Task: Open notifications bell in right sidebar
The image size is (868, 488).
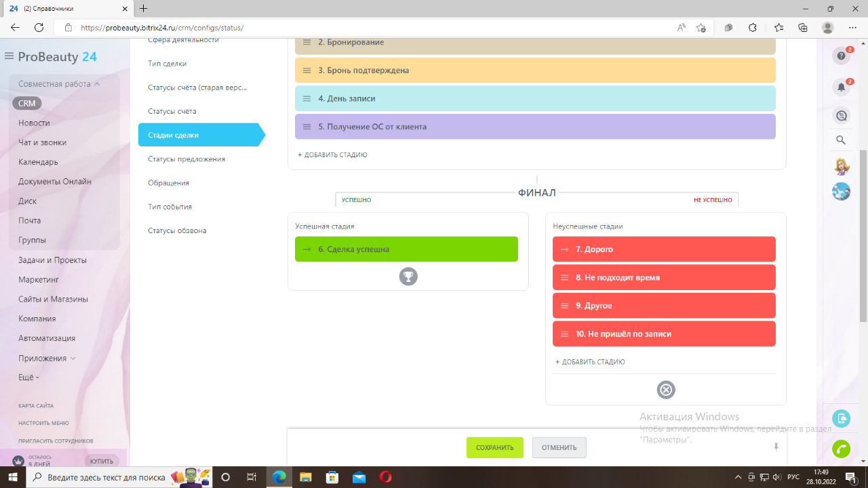Action: [x=841, y=87]
